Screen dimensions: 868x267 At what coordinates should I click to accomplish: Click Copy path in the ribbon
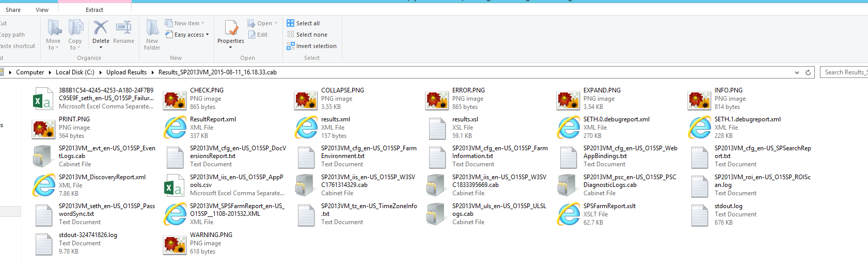(x=12, y=35)
